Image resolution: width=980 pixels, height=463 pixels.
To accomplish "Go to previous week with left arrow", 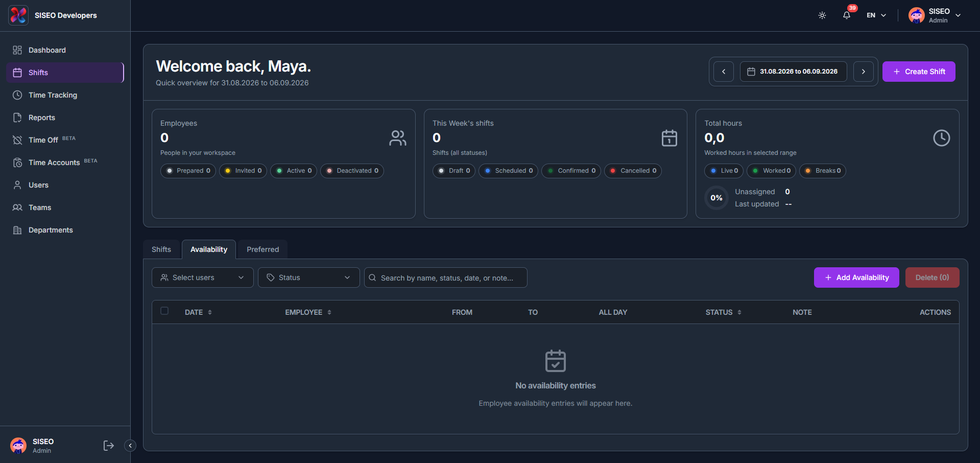I will [x=724, y=72].
